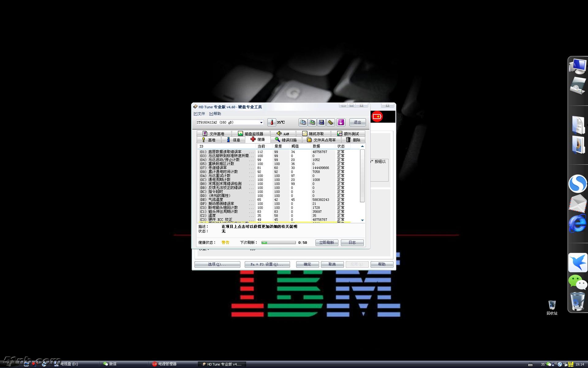
Task: Switch to the 磁盘监视器 tab
Action: pyautogui.click(x=251, y=134)
